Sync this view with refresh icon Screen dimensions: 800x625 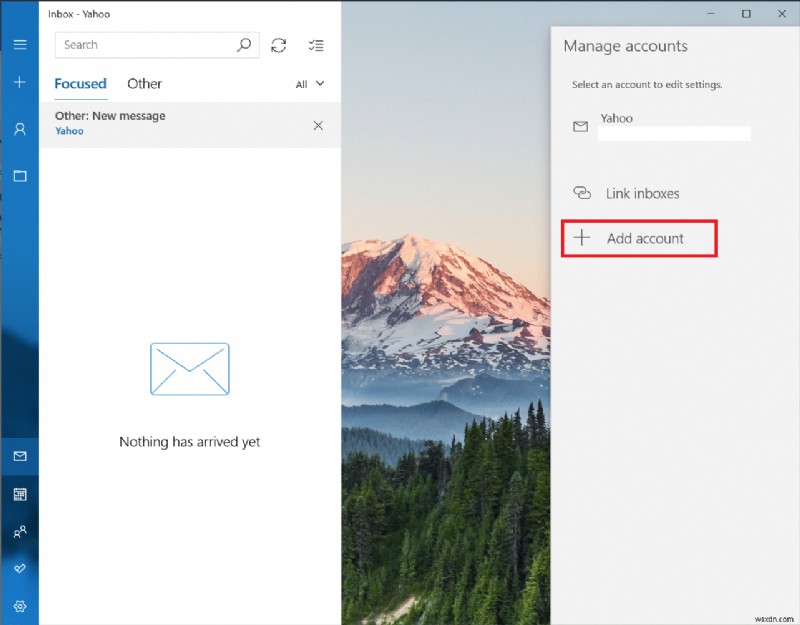click(x=279, y=45)
